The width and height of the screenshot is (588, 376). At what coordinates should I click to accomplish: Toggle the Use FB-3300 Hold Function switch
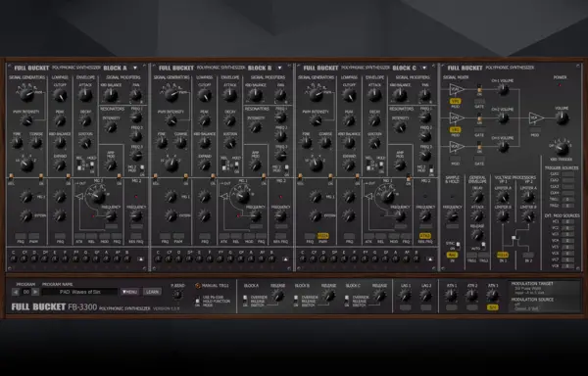(x=197, y=300)
